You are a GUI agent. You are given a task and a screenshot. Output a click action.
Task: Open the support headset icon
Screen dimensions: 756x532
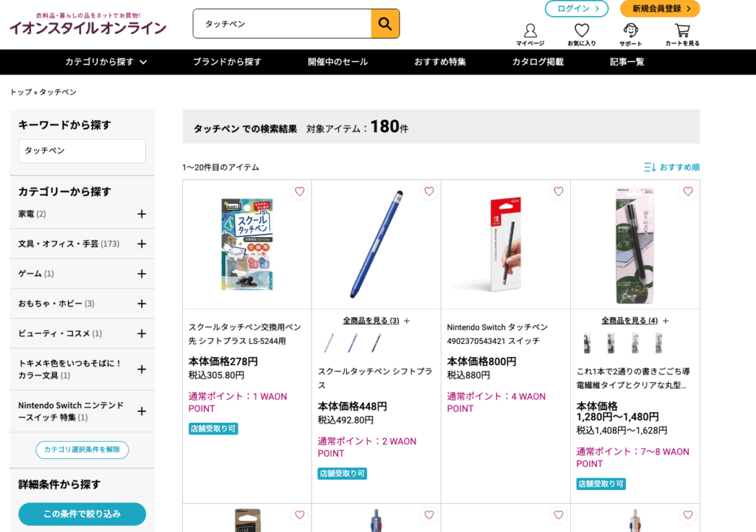tap(630, 35)
